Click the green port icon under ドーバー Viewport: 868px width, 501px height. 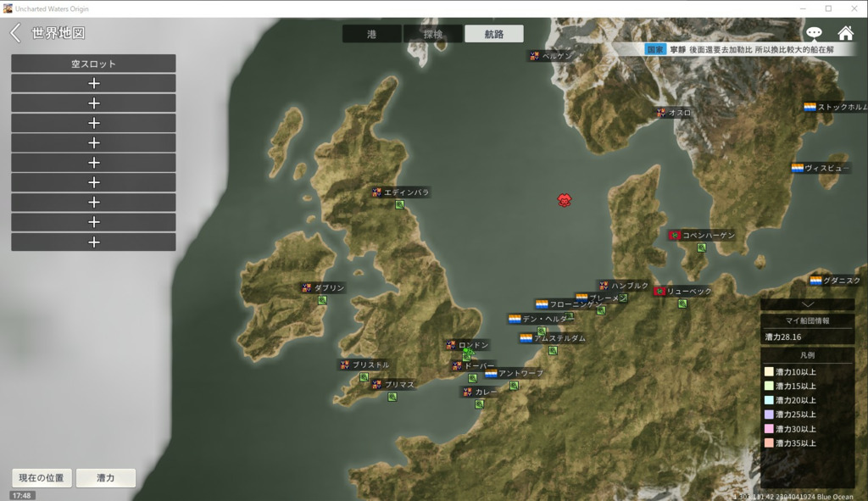[x=472, y=378]
